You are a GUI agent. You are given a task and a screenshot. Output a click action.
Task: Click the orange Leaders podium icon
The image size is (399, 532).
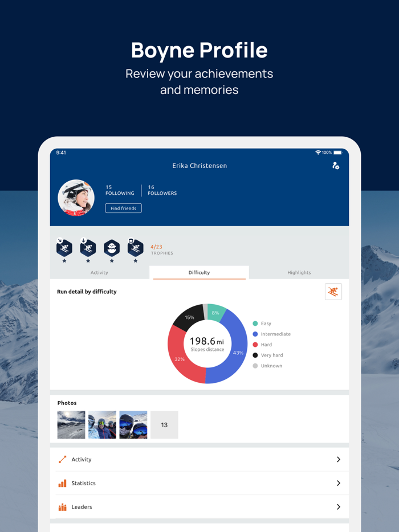(x=63, y=507)
